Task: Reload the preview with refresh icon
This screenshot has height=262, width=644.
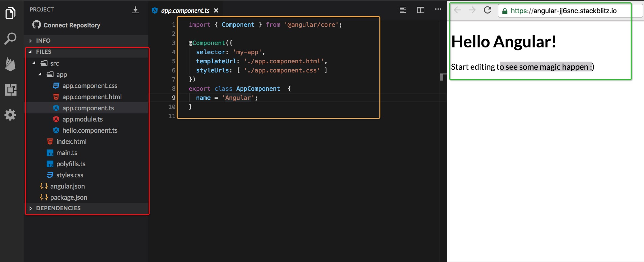Action: point(487,10)
